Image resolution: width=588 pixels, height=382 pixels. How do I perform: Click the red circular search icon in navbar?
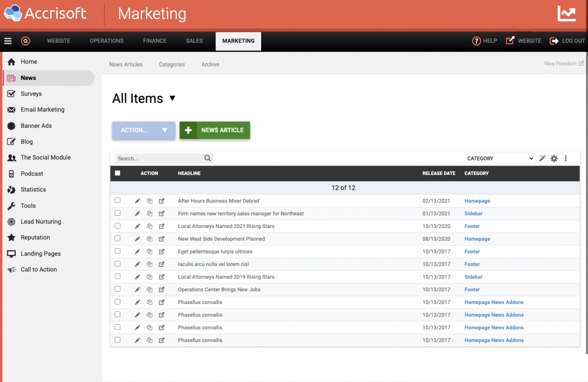pyautogui.click(x=25, y=41)
